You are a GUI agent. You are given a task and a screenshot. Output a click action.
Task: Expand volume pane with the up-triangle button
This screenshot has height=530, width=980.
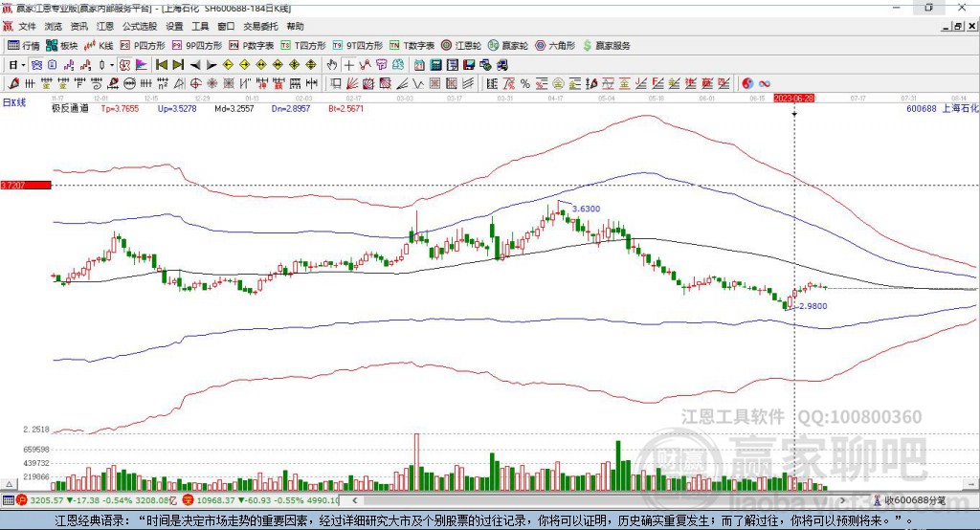click(x=10, y=484)
